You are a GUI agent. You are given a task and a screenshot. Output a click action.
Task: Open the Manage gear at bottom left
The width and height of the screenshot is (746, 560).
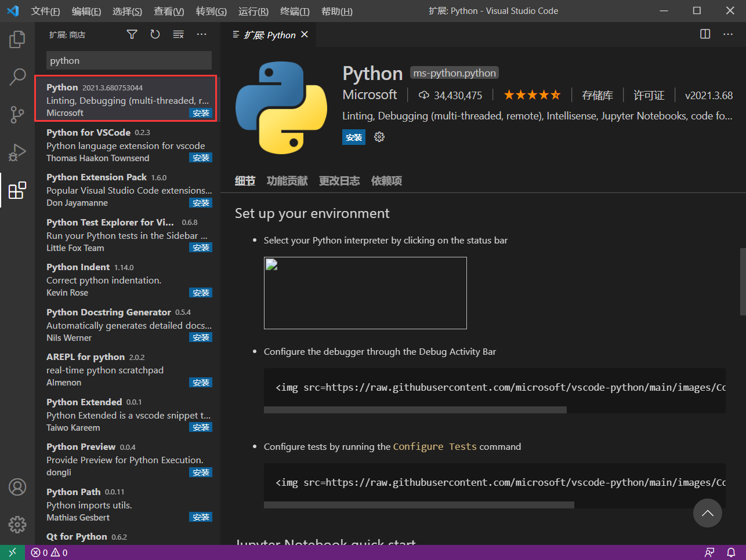click(17, 524)
